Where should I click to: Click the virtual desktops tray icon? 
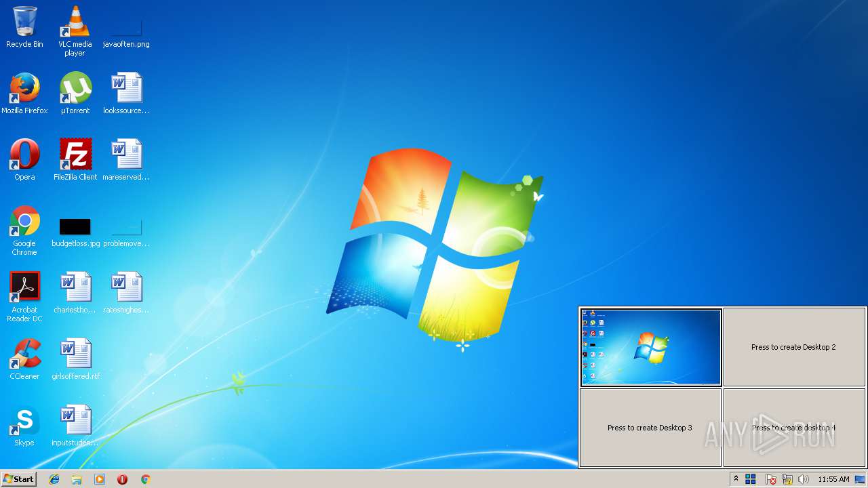coord(751,479)
